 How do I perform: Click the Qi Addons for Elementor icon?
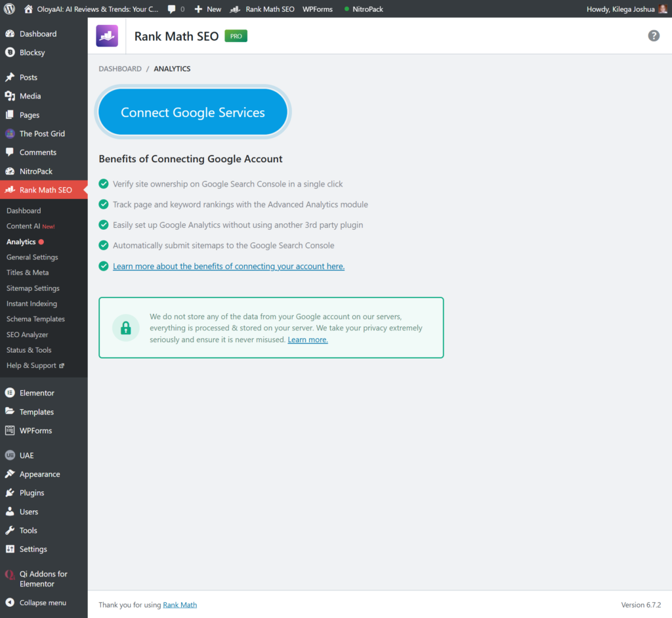pos(10,574)
